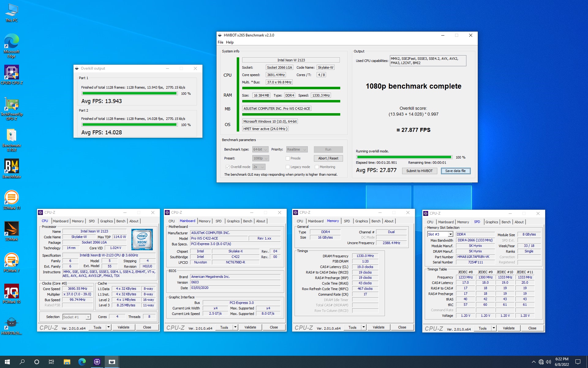The image size is (588, 368).
Task: Open This PC desktop icon
Action: pos(12,13)
